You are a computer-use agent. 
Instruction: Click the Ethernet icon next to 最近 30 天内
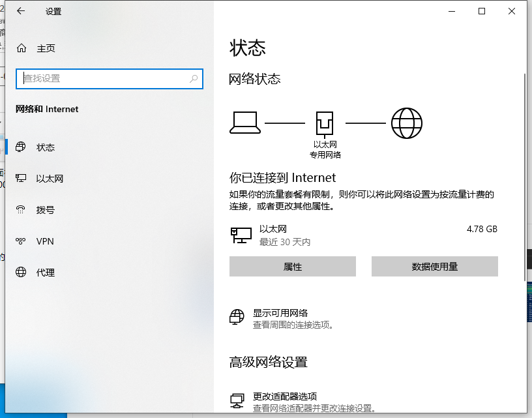pyautogui.click(x=239, y=235)
